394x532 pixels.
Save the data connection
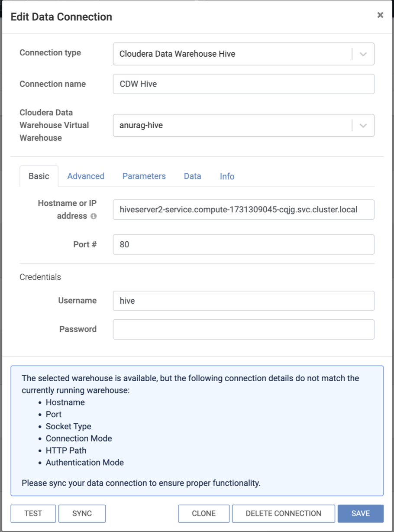point(360,514)
